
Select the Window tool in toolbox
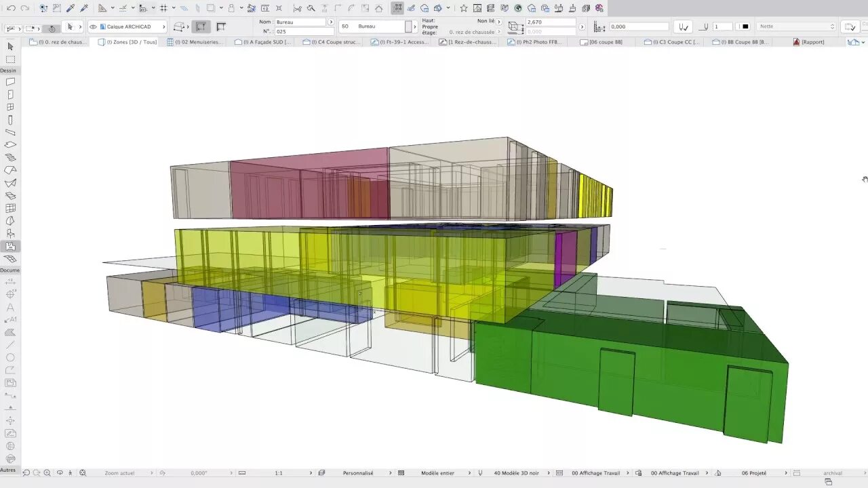coord(10,107)
